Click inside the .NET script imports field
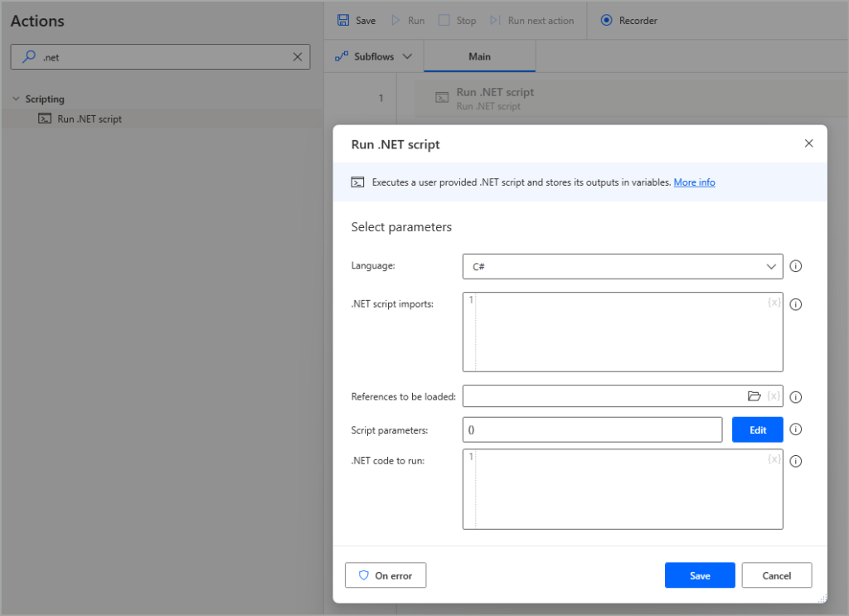Image resolution: width=849 pixels, height=616 pixels. click(x=622, y=332)
